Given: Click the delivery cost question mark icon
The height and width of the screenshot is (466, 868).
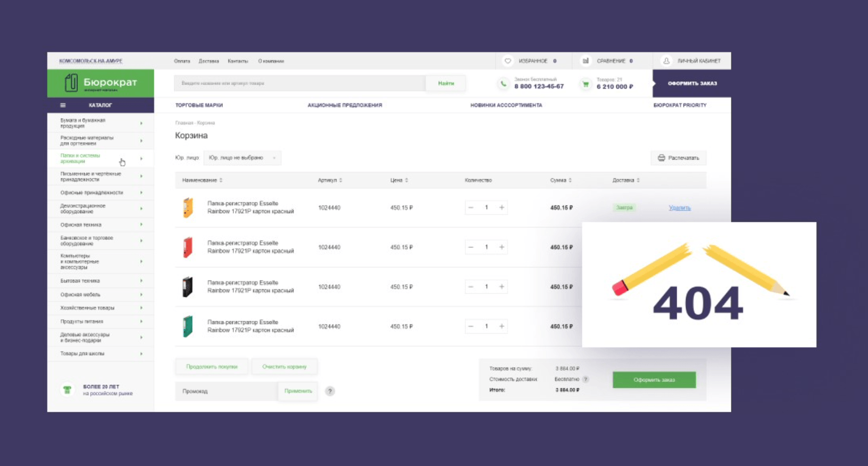Looking at the screenshot, I should (x=586, y=379).
